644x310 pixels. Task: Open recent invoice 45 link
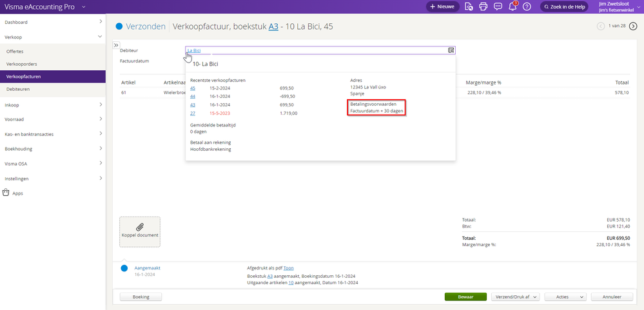pos(193,88)
